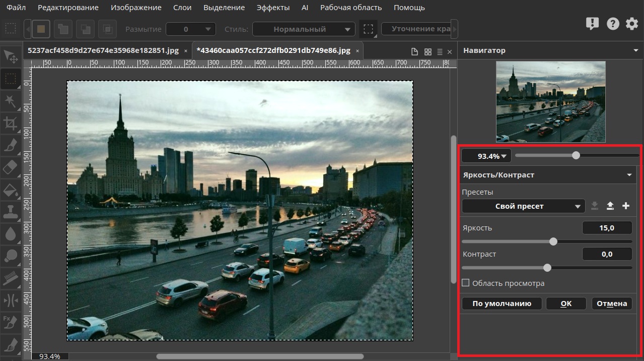
Task: Select the Clone Stamp tool
Action: [x=11, y=211]
